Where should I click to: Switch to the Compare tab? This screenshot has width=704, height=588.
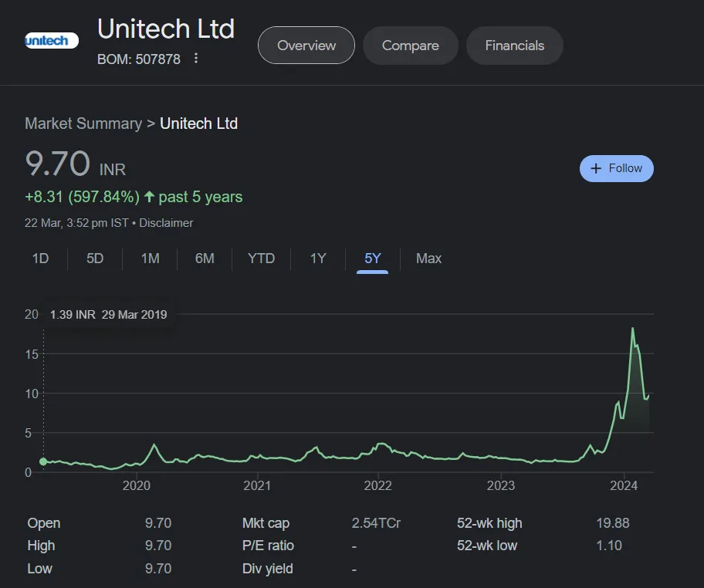pyautogui.click(x=411, y=46)
